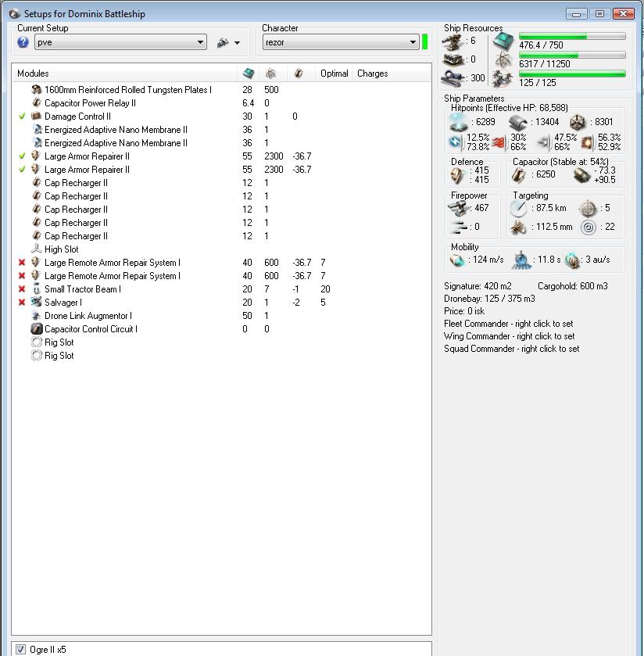The height and width of the screenshot is (656, 644).
Task: Toggle first Large Remote Armor Repair System red X
Action: pos(22,262)
